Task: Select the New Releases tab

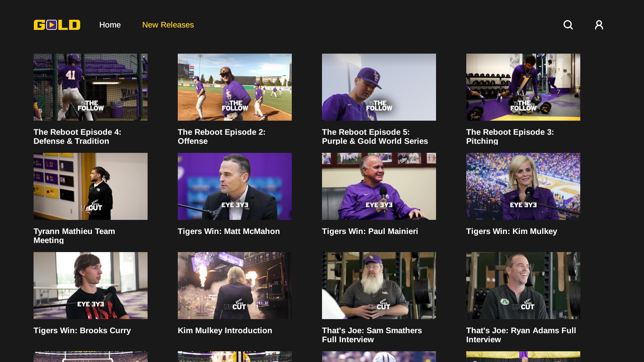Action: click(168, 25)
